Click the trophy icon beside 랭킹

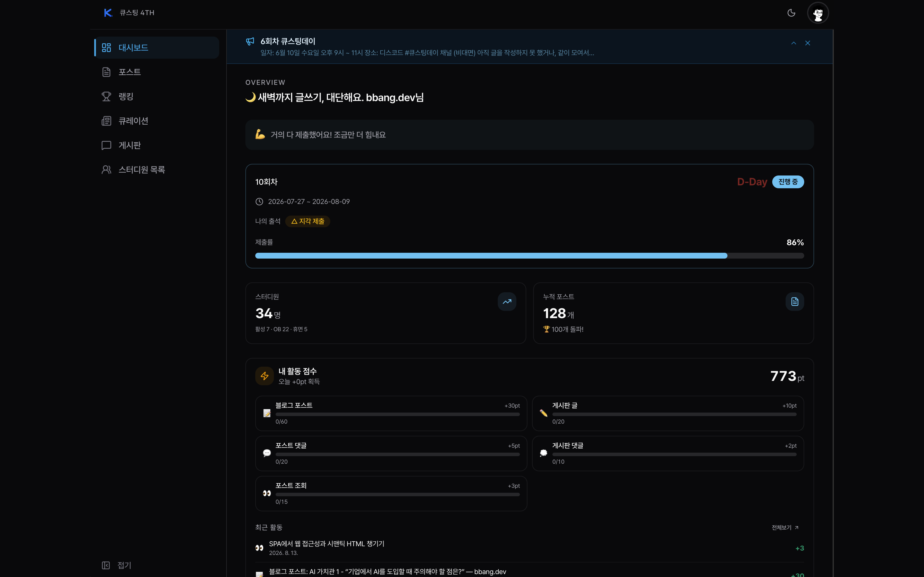[x=106, y=96]
